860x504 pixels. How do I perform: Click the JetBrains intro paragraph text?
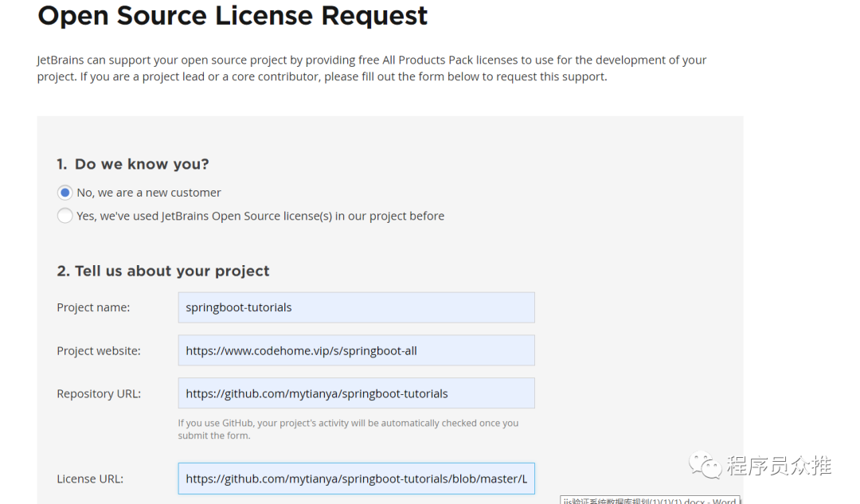pyautogui.click(x=371, y=68)
